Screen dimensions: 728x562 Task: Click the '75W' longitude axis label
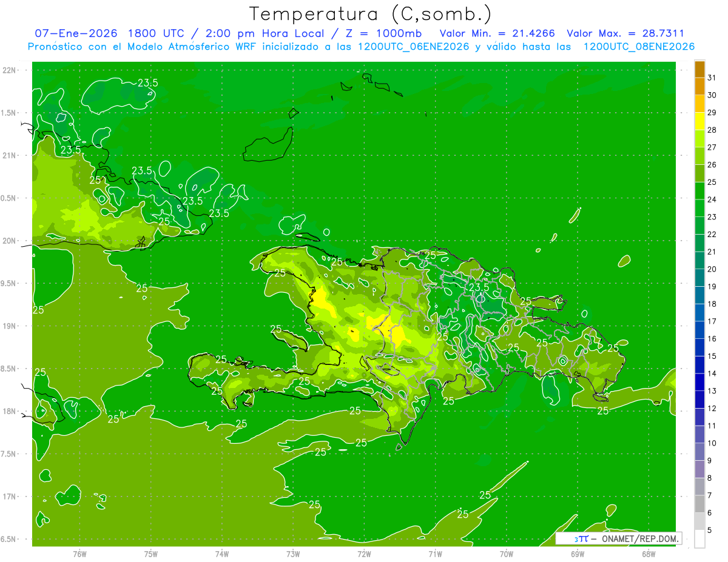[x=151, y=554]
